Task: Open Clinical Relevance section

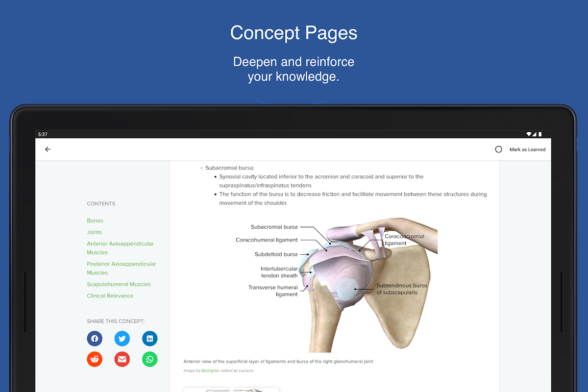Action: (x=110, y=296)
